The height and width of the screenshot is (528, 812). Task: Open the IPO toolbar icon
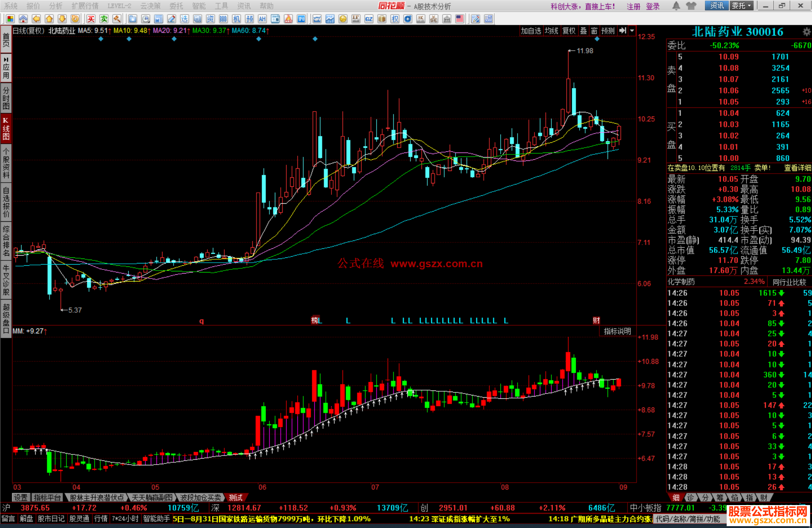click(301, 19)
